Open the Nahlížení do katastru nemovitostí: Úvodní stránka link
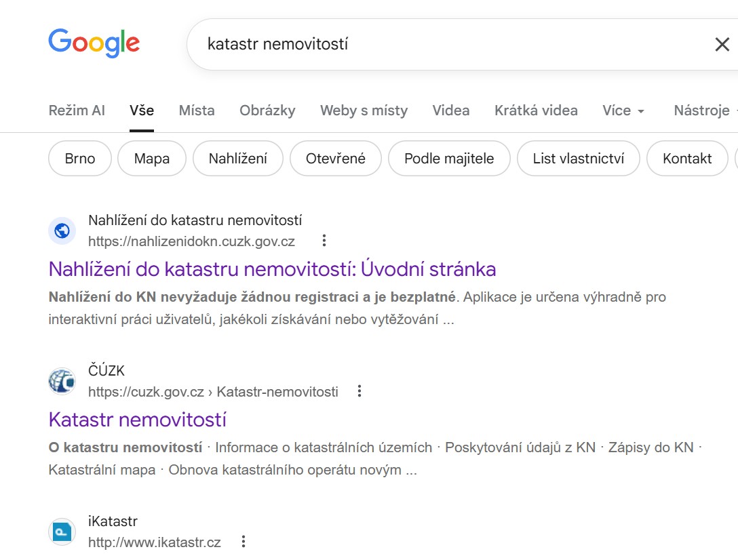Image resolution: width=738 pixels, height=560 pixels. click(272, 269)
